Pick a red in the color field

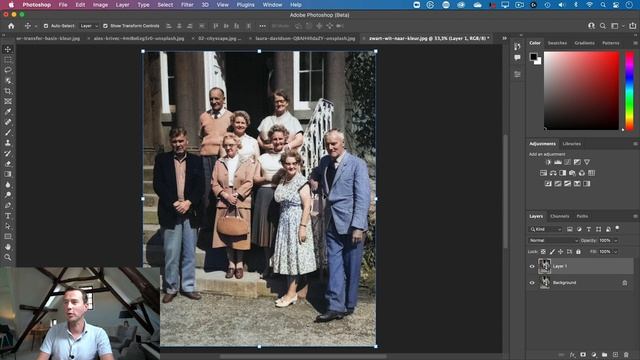click(581, 91)
